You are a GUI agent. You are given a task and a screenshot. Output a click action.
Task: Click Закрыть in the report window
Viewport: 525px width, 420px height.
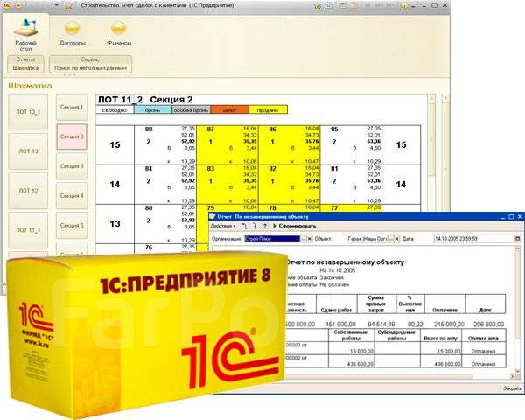(x=512, y=388)
